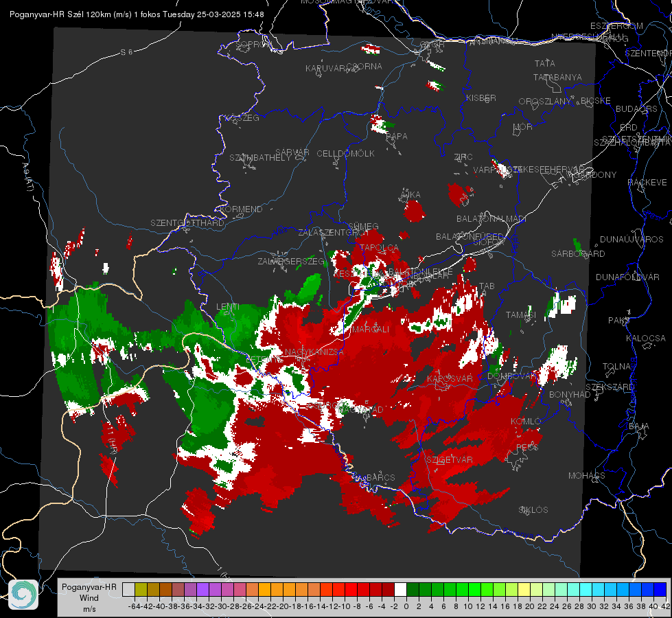This screenshot has height=618, width=672.
Task: Click the KISBER city label
Action: point(481,98)
